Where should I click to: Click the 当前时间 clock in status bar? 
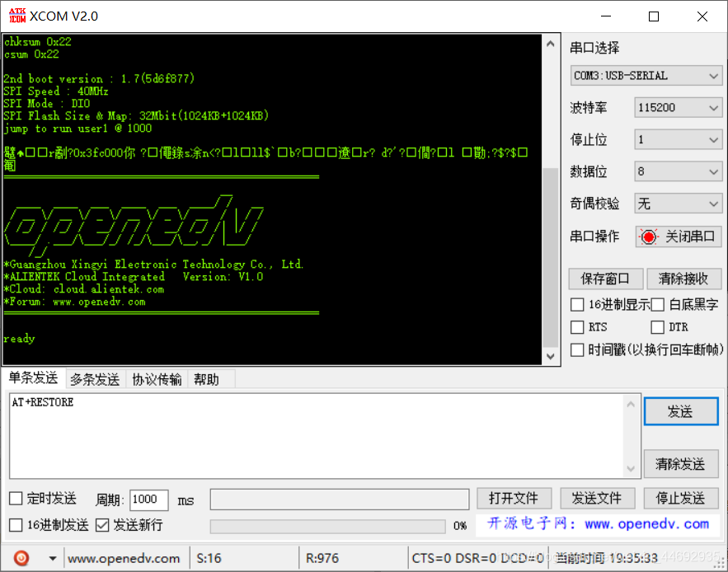(x=608, y=558)
